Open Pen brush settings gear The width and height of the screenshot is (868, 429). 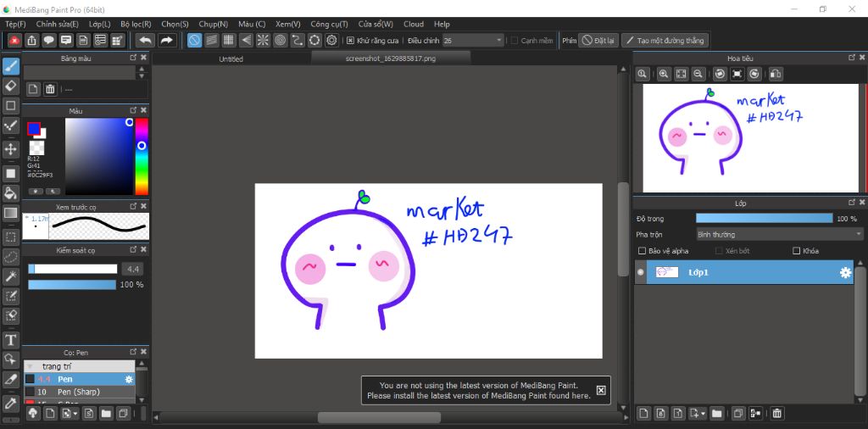(129, 379)
